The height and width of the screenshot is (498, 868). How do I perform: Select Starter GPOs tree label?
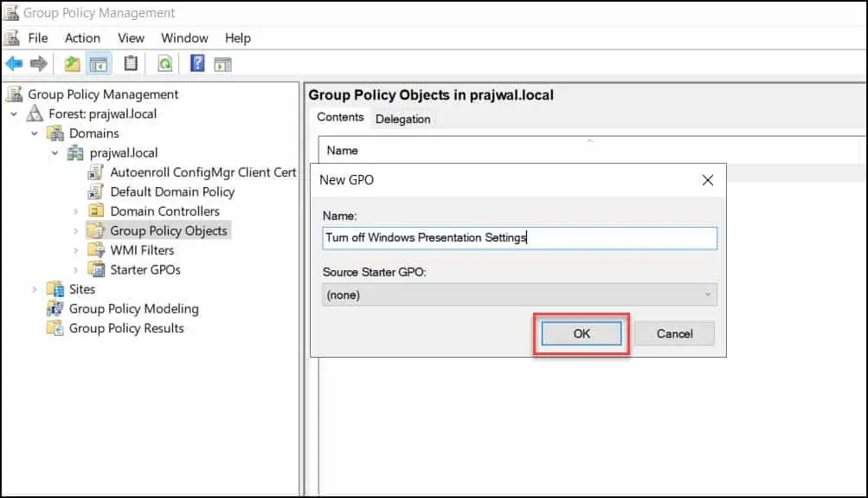pos(145,269)
